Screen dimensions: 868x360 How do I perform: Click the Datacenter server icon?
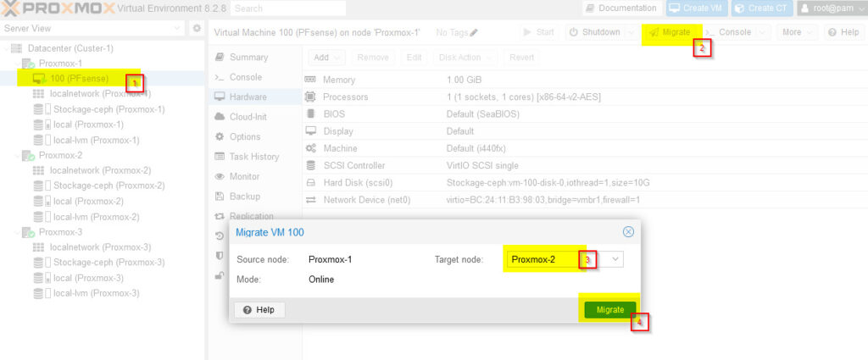[x=17, y=48]
